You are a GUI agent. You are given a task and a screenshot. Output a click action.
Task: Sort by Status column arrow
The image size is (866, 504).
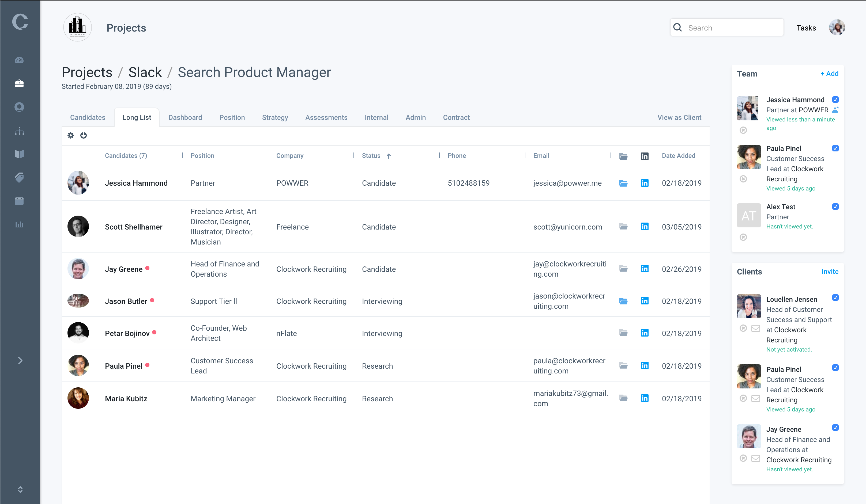[389, 156]
